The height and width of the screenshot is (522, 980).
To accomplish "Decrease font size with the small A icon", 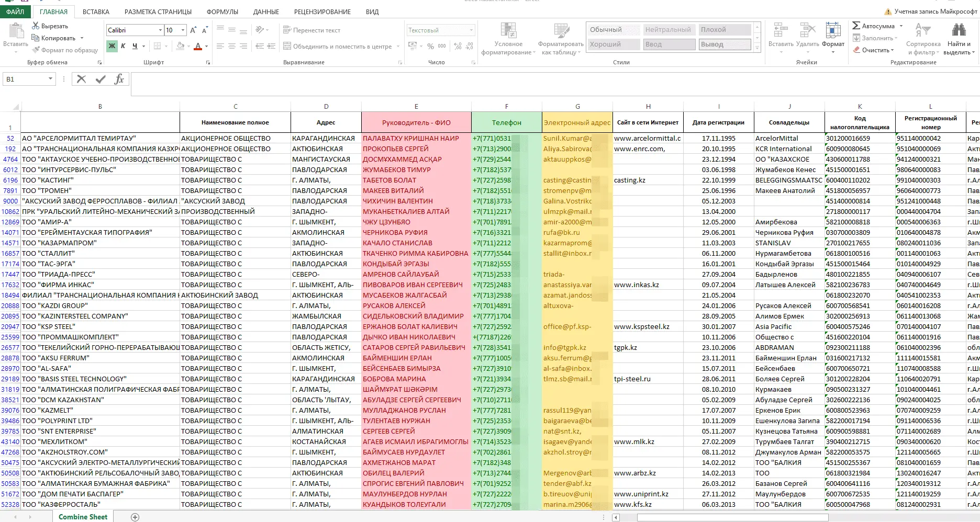I will click(x=205, y=30).
